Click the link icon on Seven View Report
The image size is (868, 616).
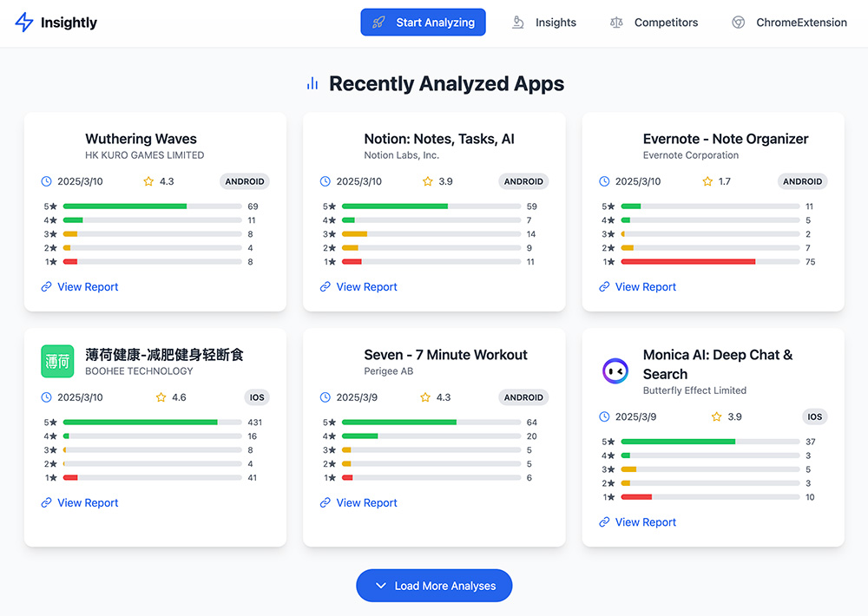click(325, 502)
